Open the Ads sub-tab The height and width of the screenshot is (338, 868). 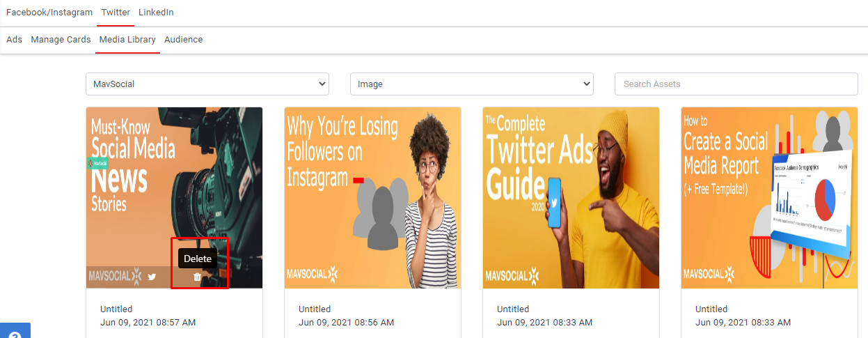[14, 40]
